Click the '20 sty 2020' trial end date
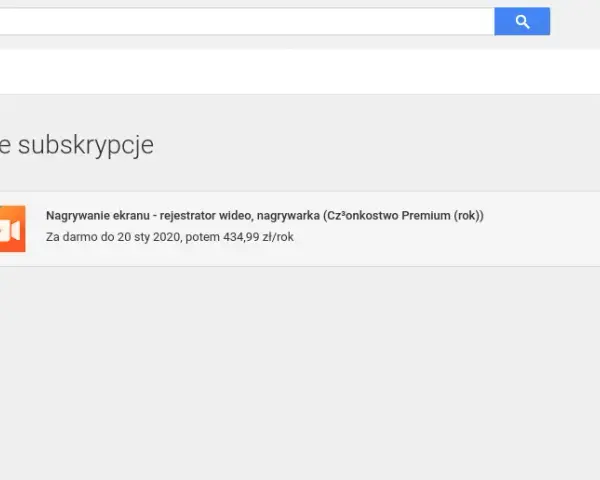The height and width of the screenshot is (480, 600). (x=148, y=237)
